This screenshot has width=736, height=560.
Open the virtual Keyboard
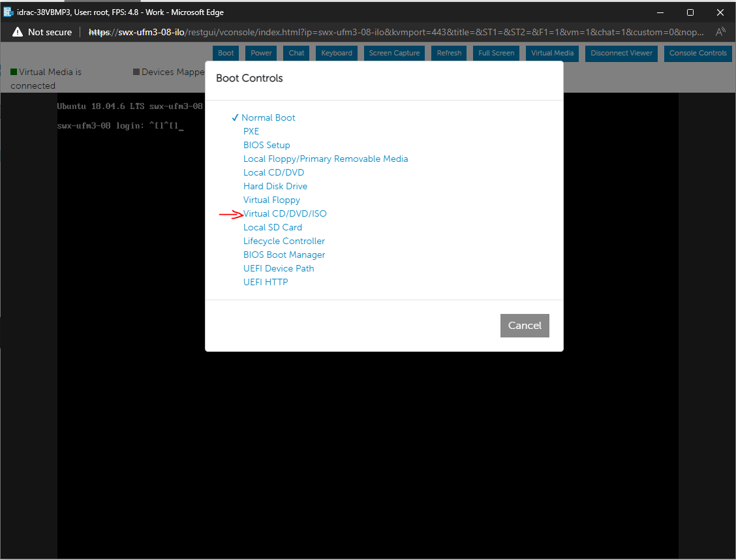click(x=336, y=54)
